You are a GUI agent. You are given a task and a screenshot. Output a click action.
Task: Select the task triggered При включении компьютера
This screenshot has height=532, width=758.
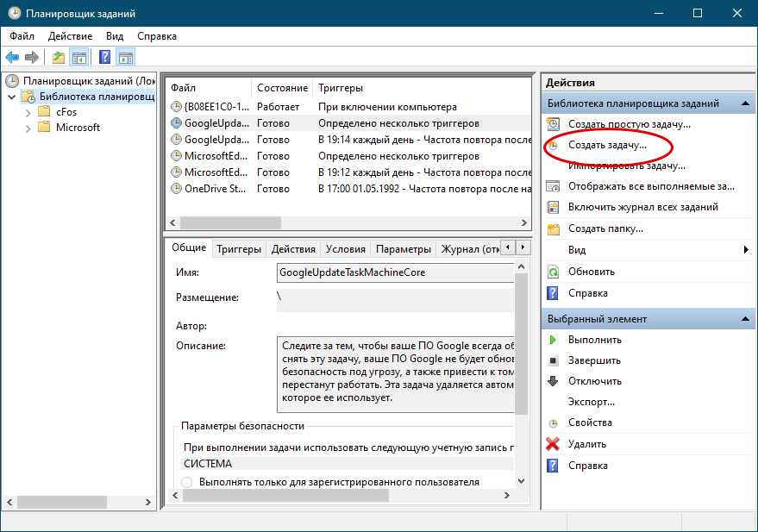[x=350, y=107]
